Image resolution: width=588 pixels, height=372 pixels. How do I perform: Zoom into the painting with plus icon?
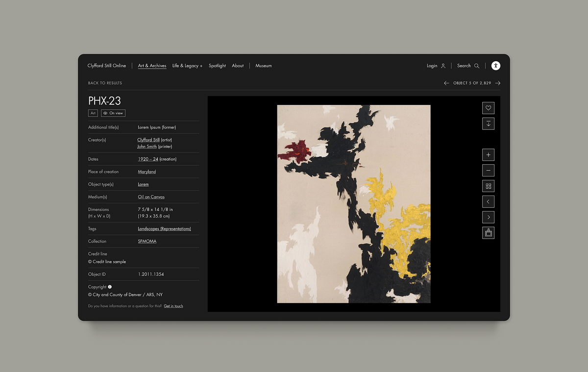coord(488,154)
